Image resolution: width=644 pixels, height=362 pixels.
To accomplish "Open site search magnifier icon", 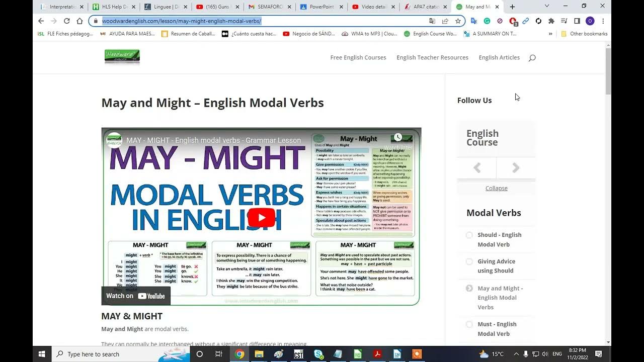I will click(x=532, y=58).
